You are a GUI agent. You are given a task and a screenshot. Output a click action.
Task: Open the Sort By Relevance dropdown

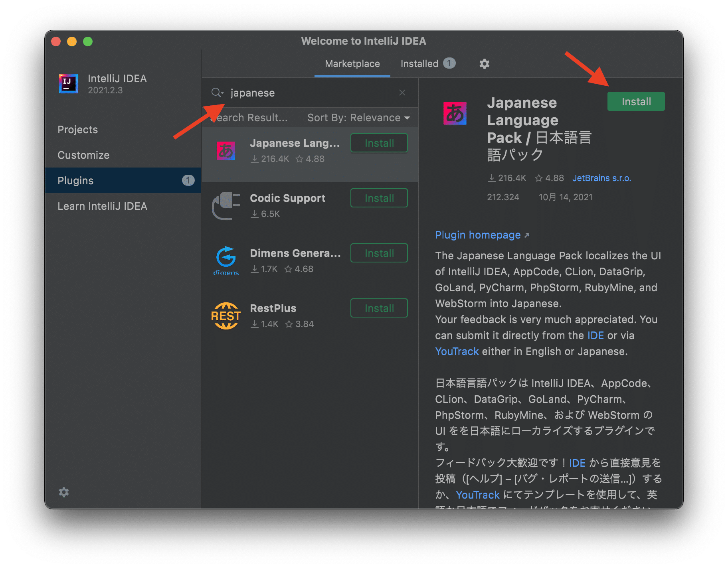pyautogui.click(x=358, y=118)
